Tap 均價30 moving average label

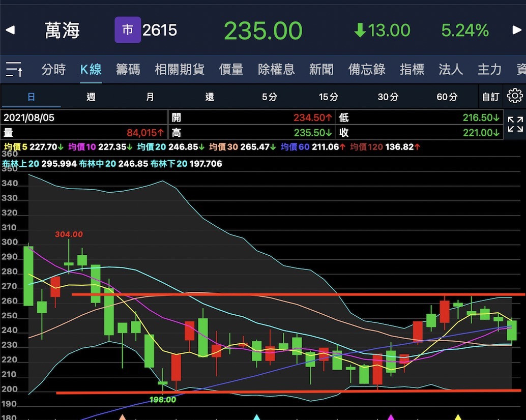223,147
